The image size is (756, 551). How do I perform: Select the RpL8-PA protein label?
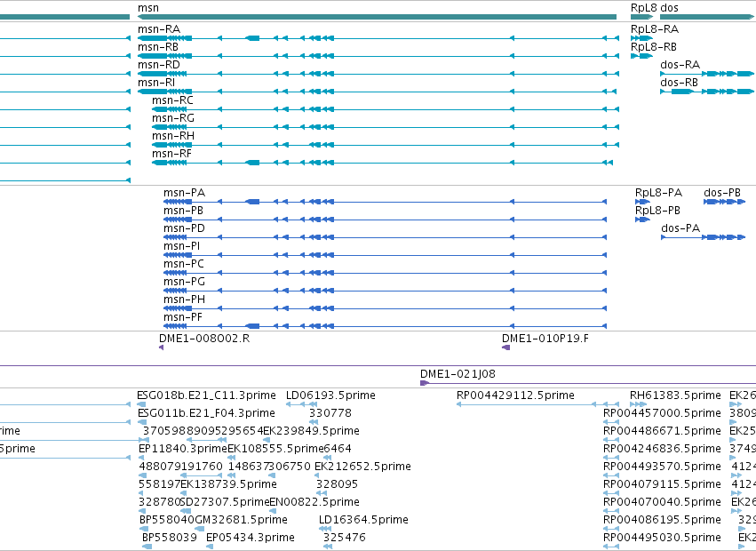(x=658, y=193)
